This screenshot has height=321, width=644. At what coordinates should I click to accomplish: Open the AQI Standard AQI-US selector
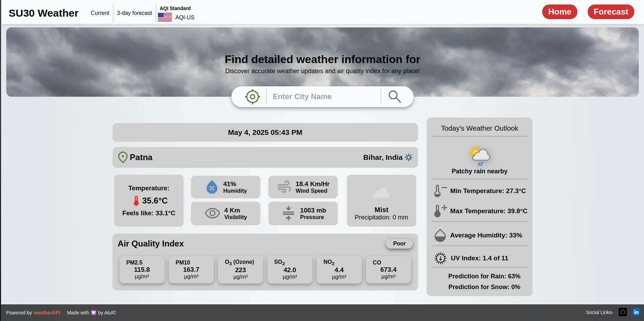tap(176, 13)
